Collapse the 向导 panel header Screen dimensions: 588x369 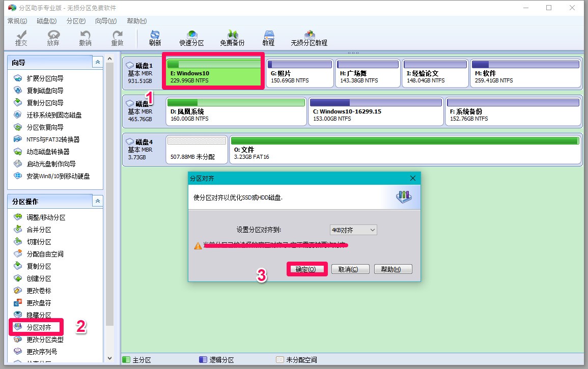point(97,62)
